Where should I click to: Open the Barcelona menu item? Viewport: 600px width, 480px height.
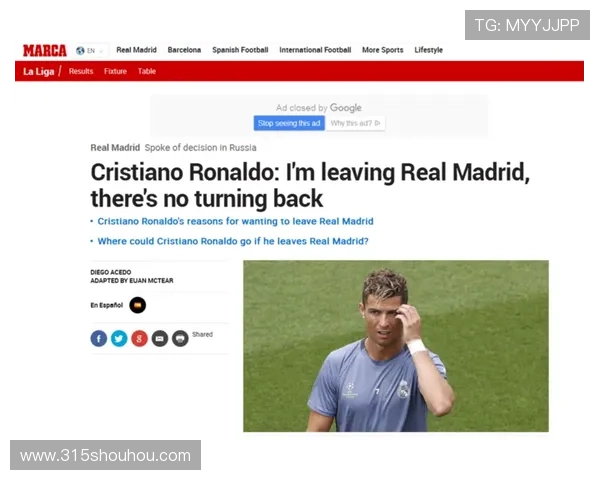[184, 50]
